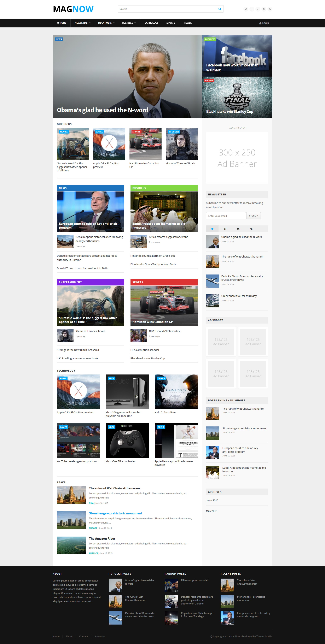Screen dimensions: 325x644
Task: Click the MagNow logo
Action: [x=73, y=9]
